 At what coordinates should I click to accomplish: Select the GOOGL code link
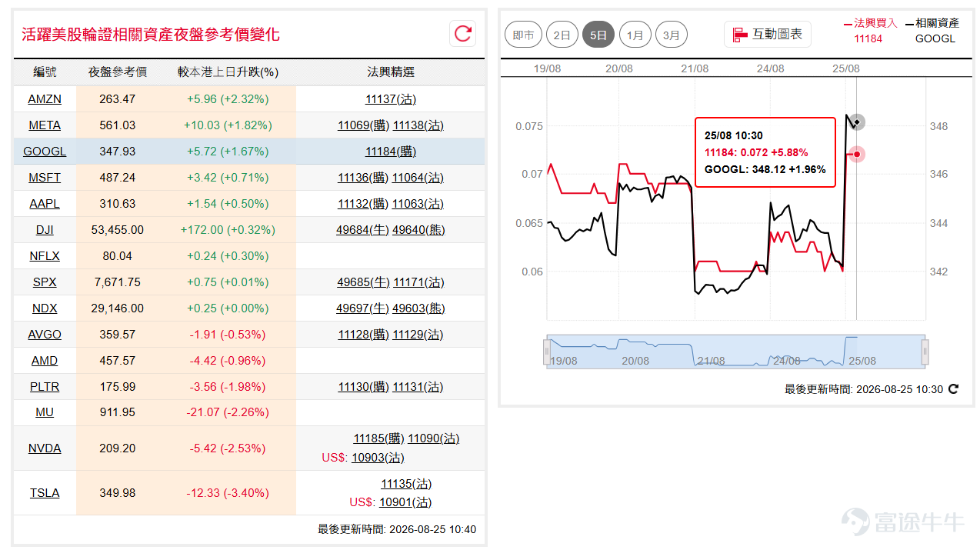45,152
